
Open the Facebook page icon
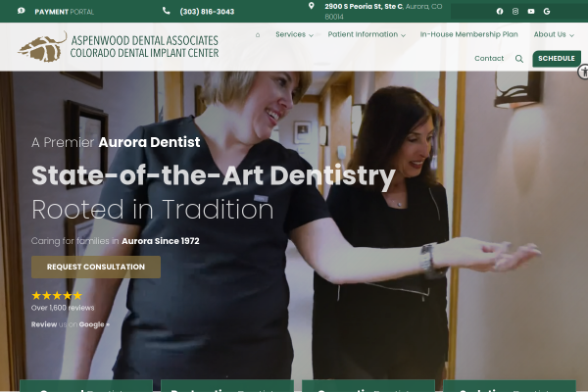(500, 12)
